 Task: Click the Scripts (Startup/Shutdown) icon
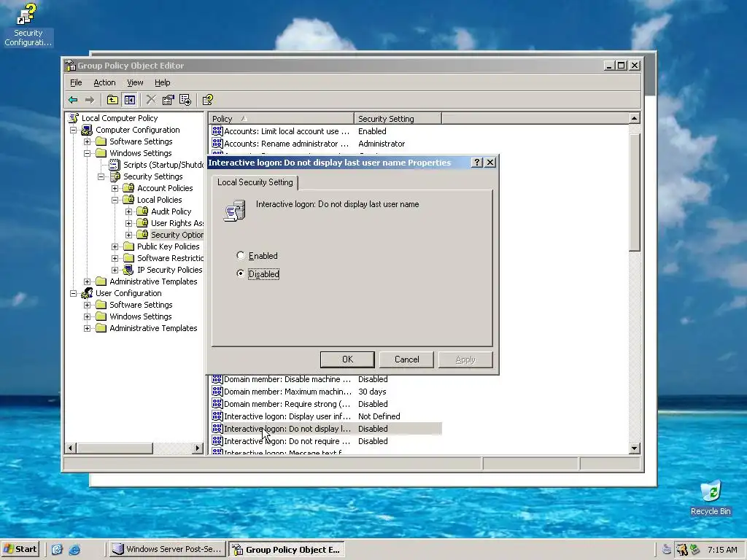(115, 165)
